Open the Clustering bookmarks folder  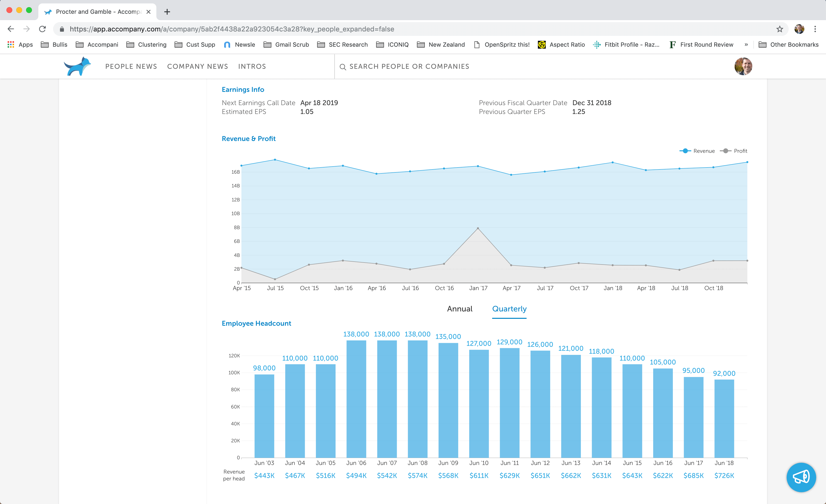(x=146, y=44)
